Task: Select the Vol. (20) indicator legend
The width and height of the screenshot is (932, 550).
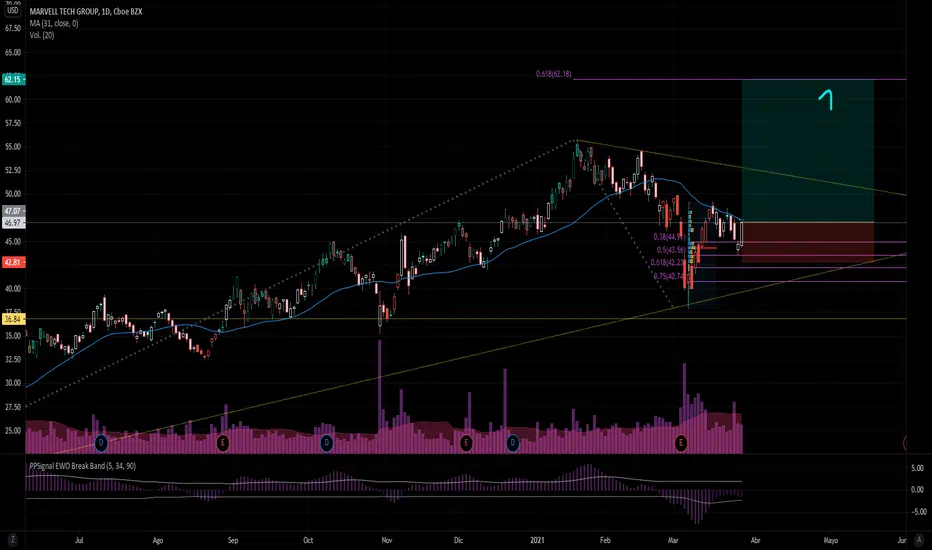Action: click(x=42, y=35)
